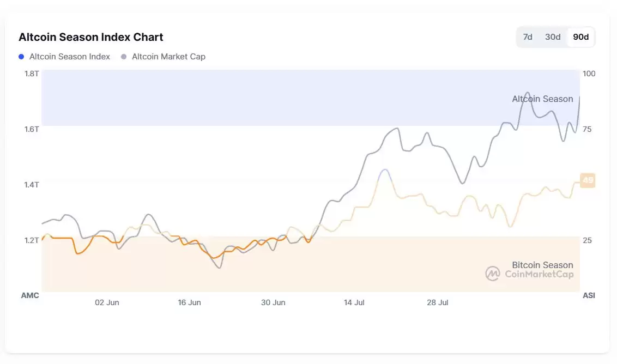Pick the 28 Jul date on the axis

point(437,302)
